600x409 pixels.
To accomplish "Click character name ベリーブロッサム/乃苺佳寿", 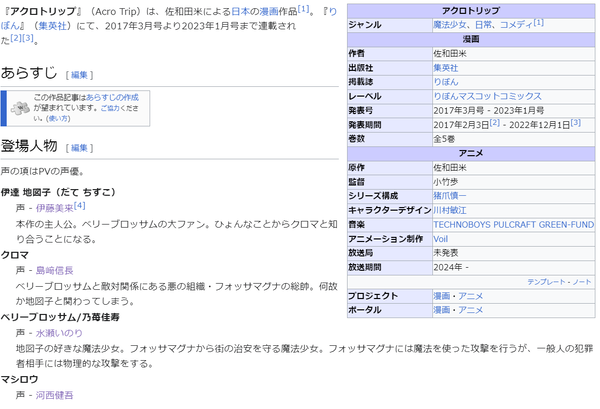I will click(x=60, y=317).
